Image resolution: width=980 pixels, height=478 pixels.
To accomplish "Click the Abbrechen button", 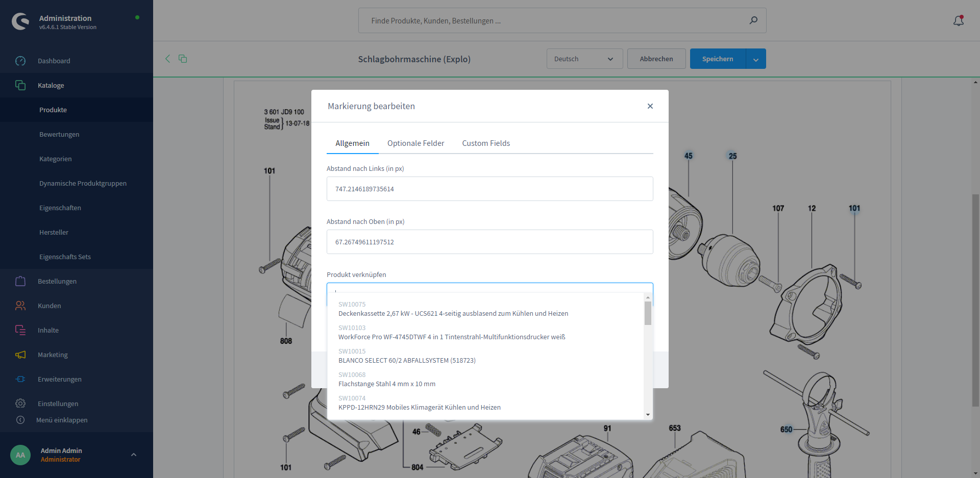I will tap(656, 59).
